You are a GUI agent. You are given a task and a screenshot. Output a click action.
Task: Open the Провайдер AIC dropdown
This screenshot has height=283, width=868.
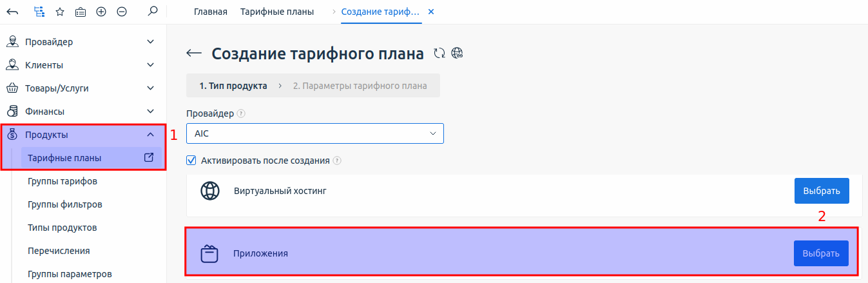[315, 133]
